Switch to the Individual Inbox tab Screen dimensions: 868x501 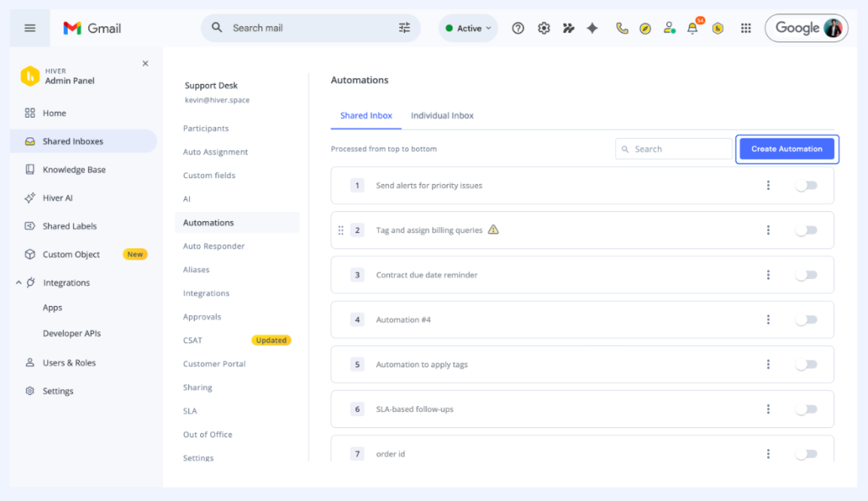click(442, 115)
